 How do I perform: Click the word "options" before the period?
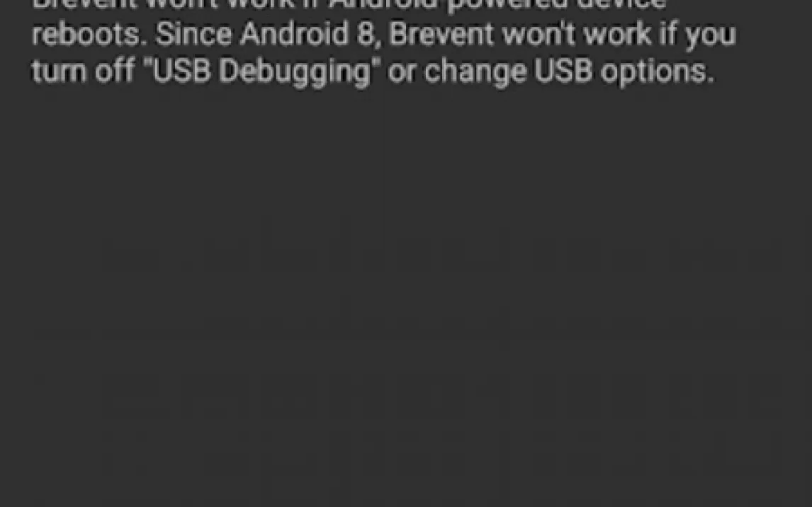[x=653, y=72]
